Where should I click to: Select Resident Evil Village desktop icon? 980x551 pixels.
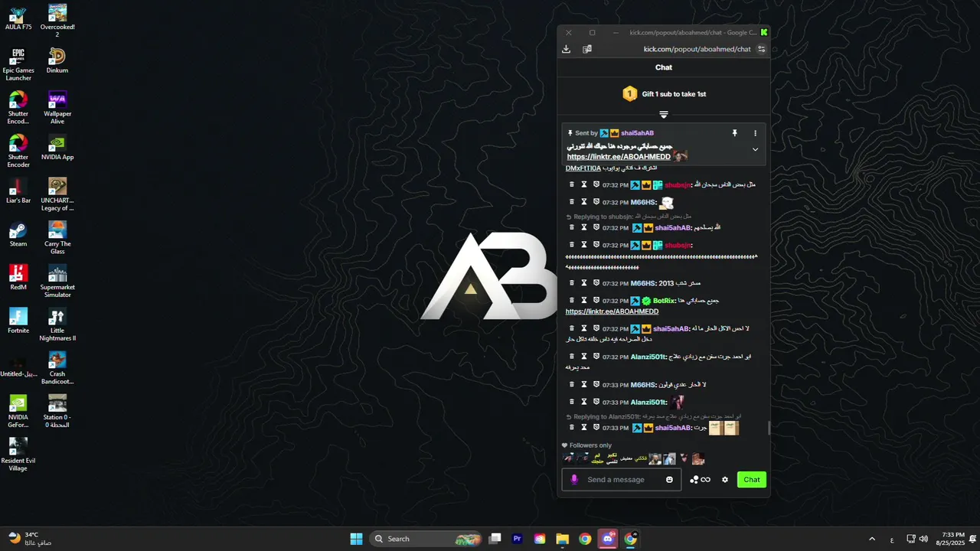tap(18, 455)
